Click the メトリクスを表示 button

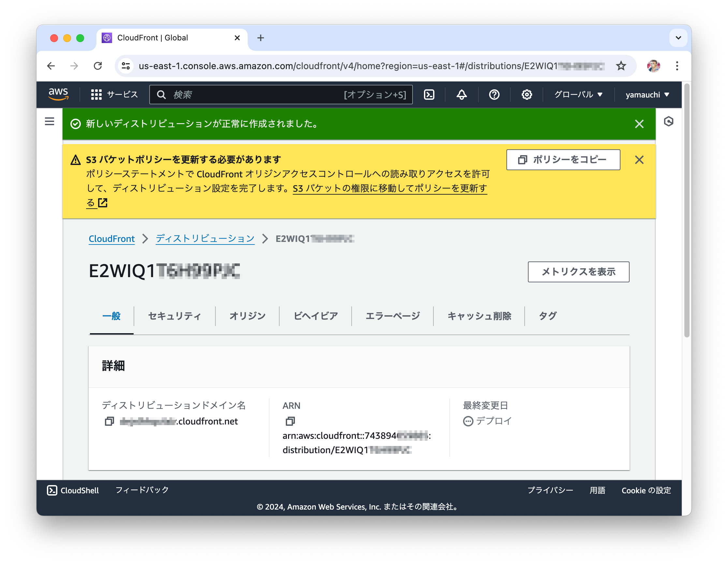pos(578,272)
